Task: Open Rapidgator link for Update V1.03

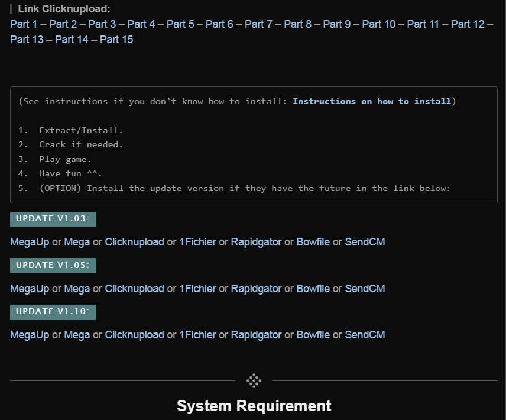Action: 256,242
